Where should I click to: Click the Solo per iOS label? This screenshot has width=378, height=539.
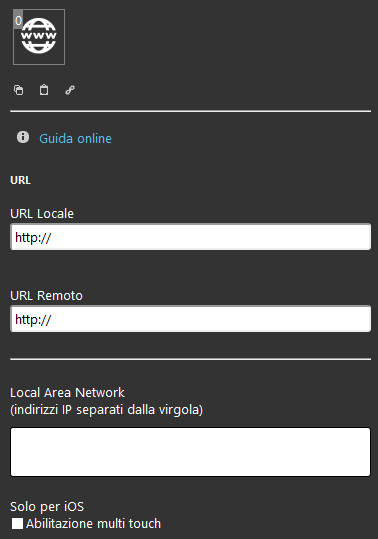47,507
